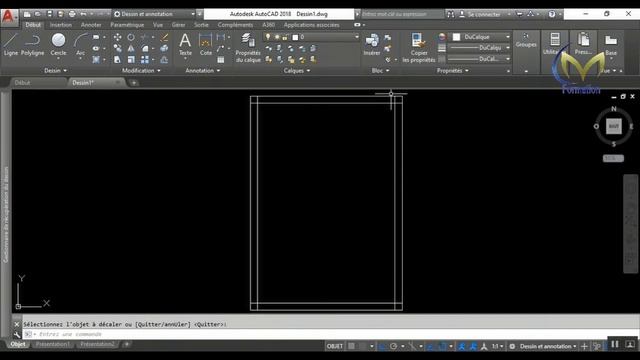This screenshot has height=360, width=640.
Task: Click the SCG button under the ViewCube
Action: (613, 158)
